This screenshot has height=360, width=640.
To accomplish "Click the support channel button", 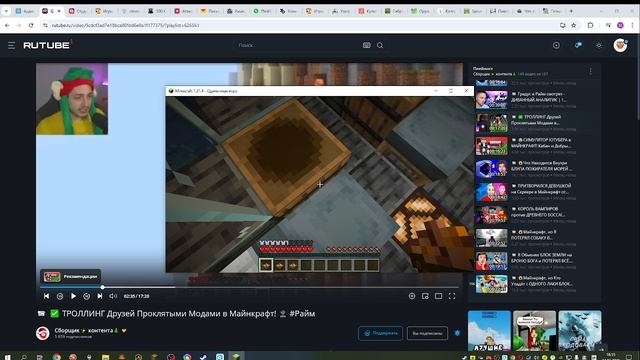I will click(x=380, y=333).
